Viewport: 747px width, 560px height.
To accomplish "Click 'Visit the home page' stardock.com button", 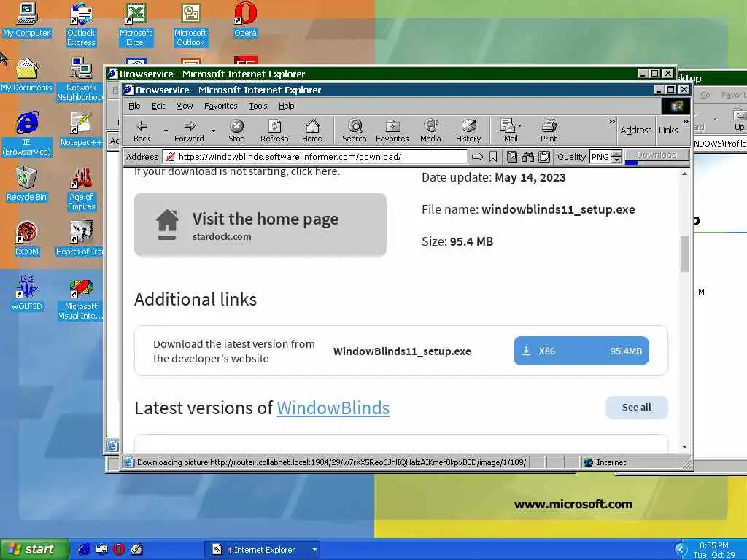I will coord(260,225).
